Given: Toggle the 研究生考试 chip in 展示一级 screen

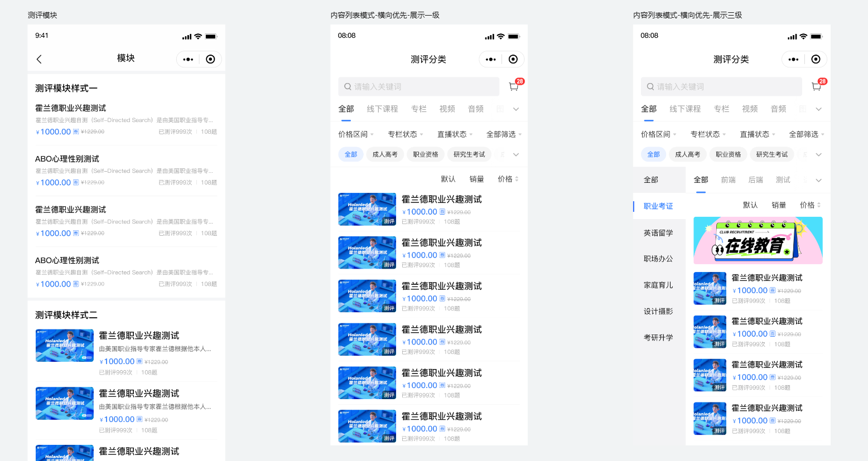Looking at the screenshot, I should click(x=469, y=154).
